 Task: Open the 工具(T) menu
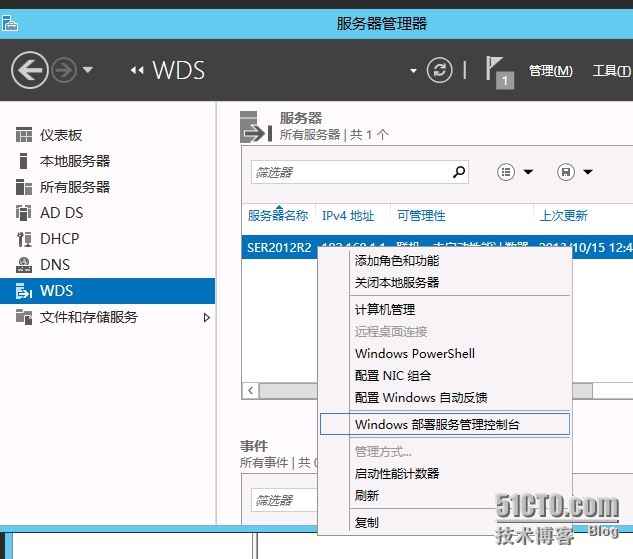pos(611,71)
